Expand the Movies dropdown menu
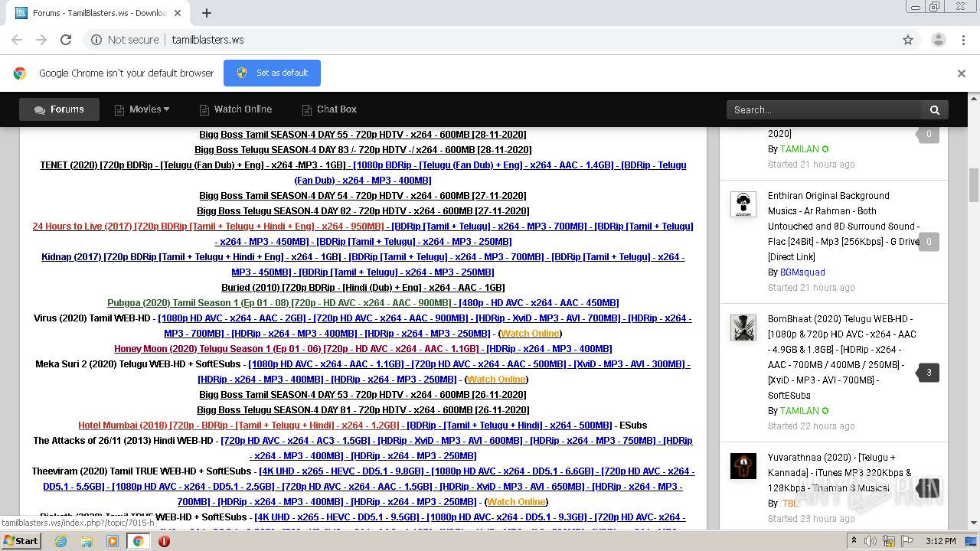Screen dimensions: 980x551 142,109
